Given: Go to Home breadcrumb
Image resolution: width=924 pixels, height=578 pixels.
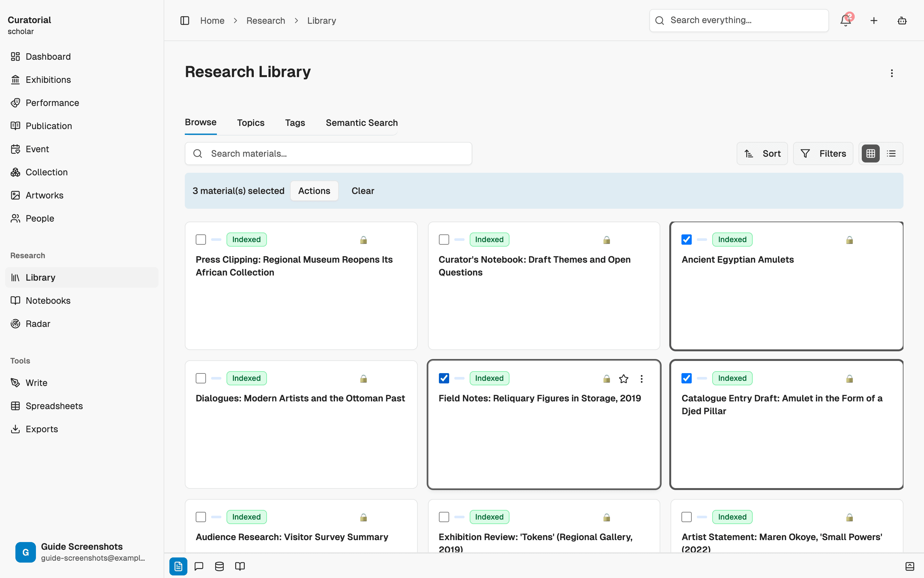Looking at the screenshot, I should (x=212, y=21).
